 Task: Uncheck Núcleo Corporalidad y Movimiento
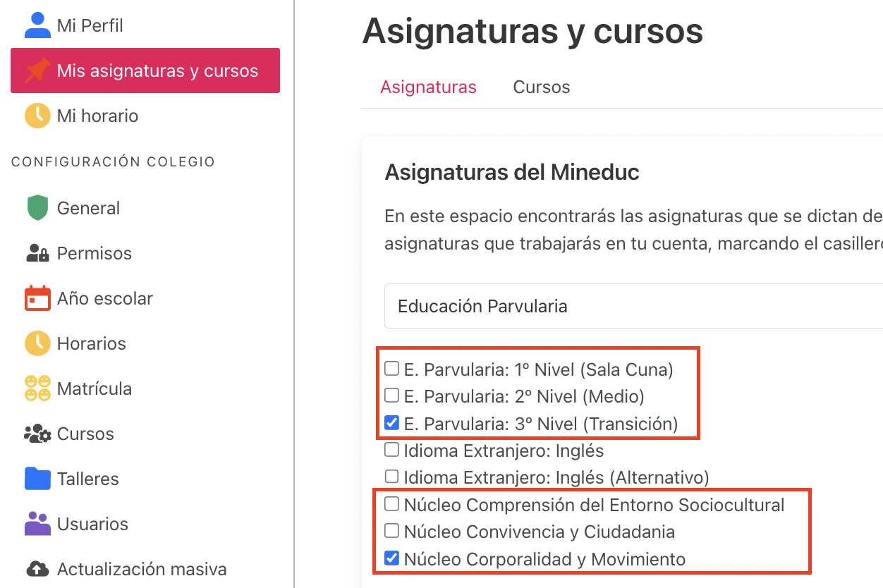click(x=391, y=558)
